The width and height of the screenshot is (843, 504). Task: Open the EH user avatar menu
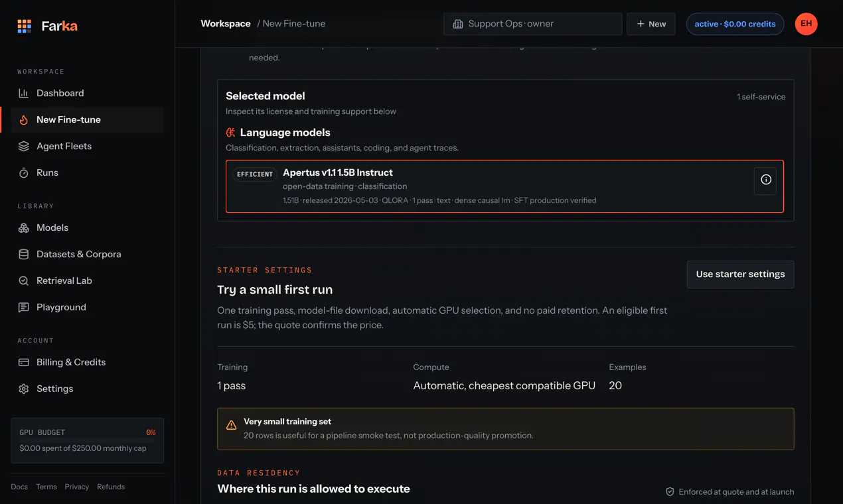806,24
